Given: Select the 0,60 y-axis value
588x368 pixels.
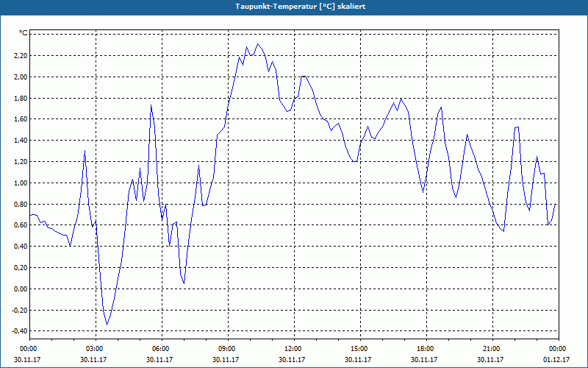Looking at the screenshot, I should tap(21, 225).
